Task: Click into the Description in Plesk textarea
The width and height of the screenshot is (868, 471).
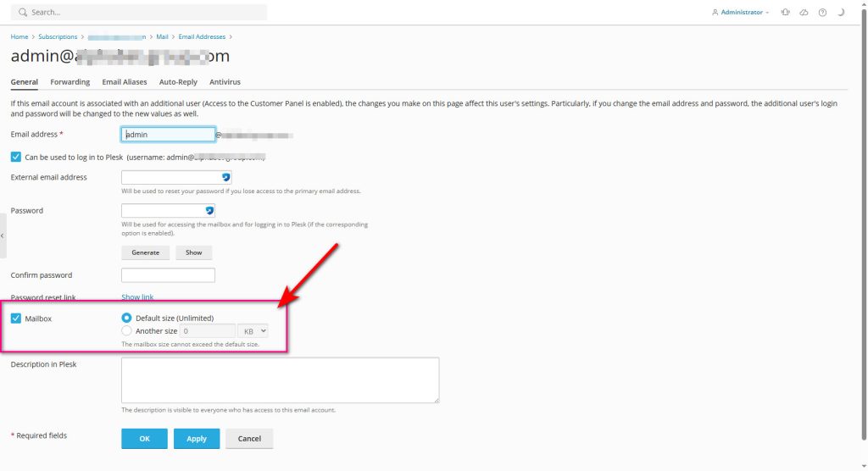Action: pyautogui.click(x=280, y=380)
